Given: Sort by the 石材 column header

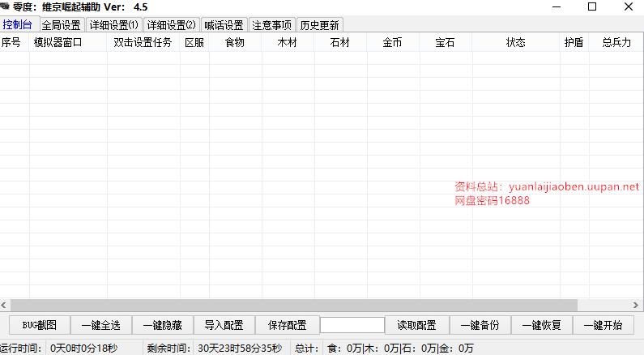Looking at the screenshot, I should [x=340, y=42].
